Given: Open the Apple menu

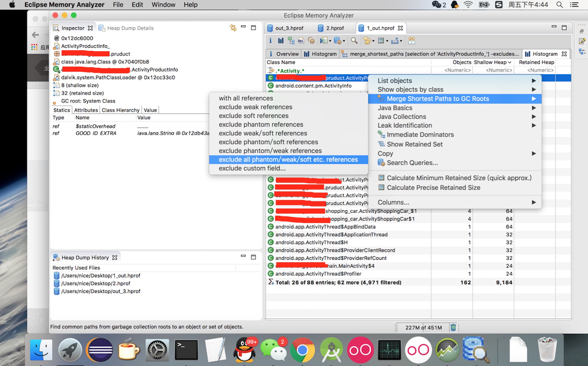Looking at the screenshot, I should [x=12, y=5].
